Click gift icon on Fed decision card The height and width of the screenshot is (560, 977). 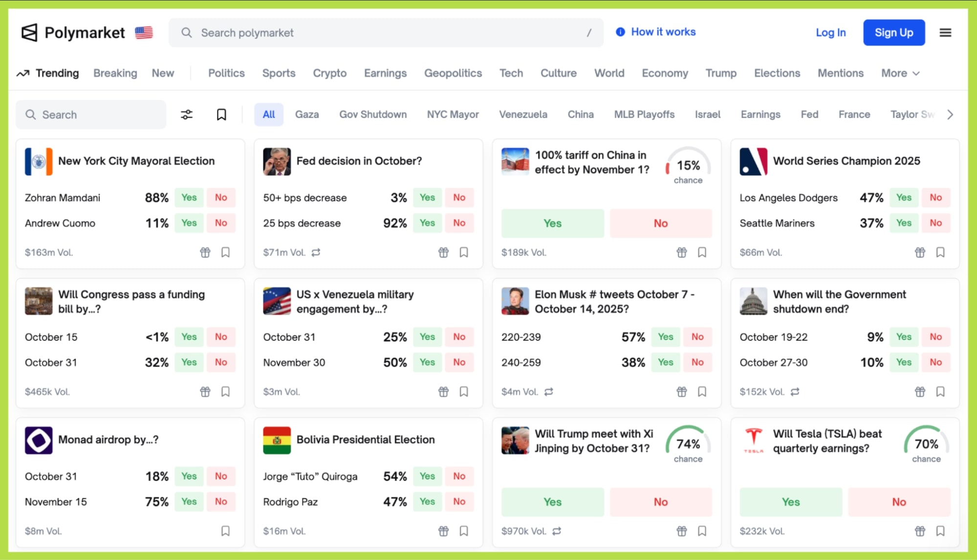pos(443,253)
